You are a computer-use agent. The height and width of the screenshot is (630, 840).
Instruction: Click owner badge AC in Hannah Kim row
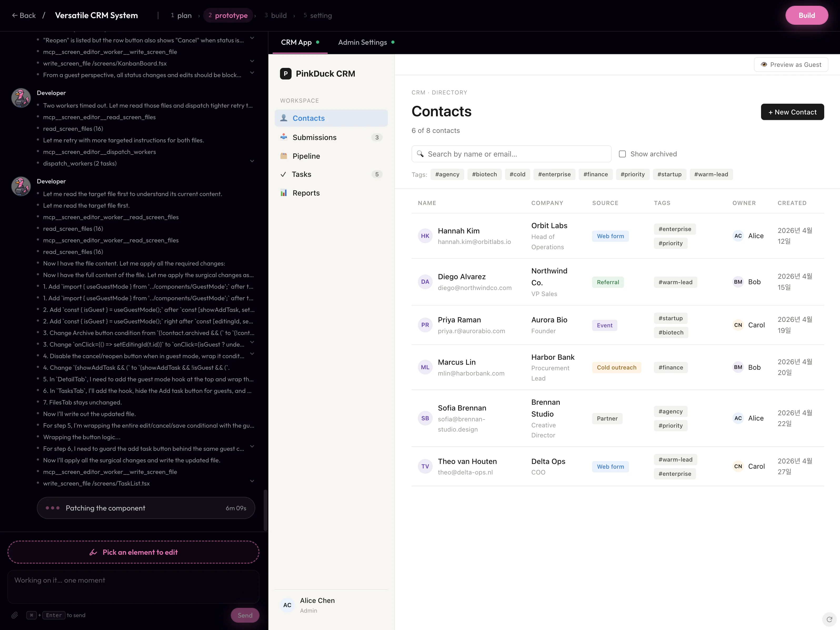click(x=738, y=236)
